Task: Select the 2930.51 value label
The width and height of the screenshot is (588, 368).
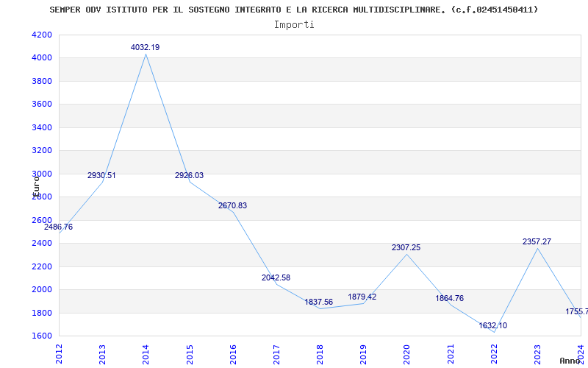Action: (x=101, y=175)
